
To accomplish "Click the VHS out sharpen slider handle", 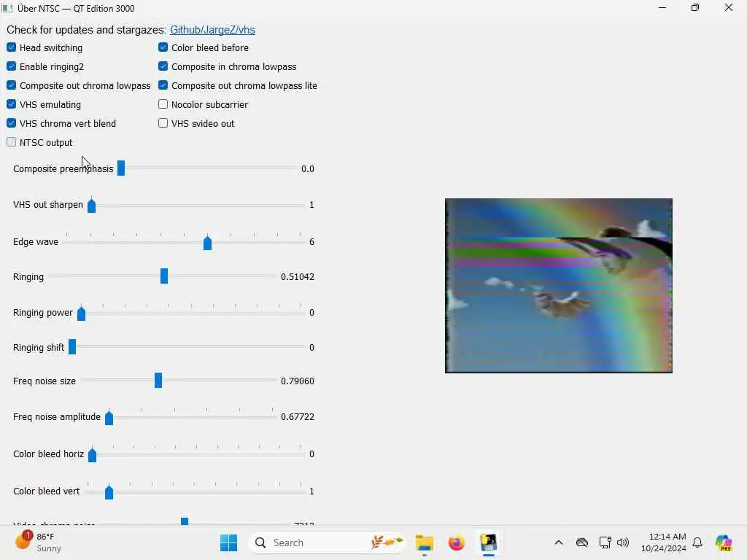I will click(x=91, y=205).
